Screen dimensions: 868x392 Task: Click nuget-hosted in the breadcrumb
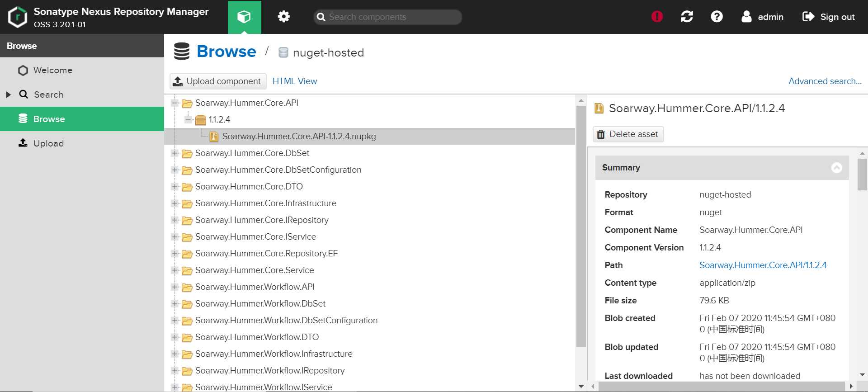tap(328, 52)
